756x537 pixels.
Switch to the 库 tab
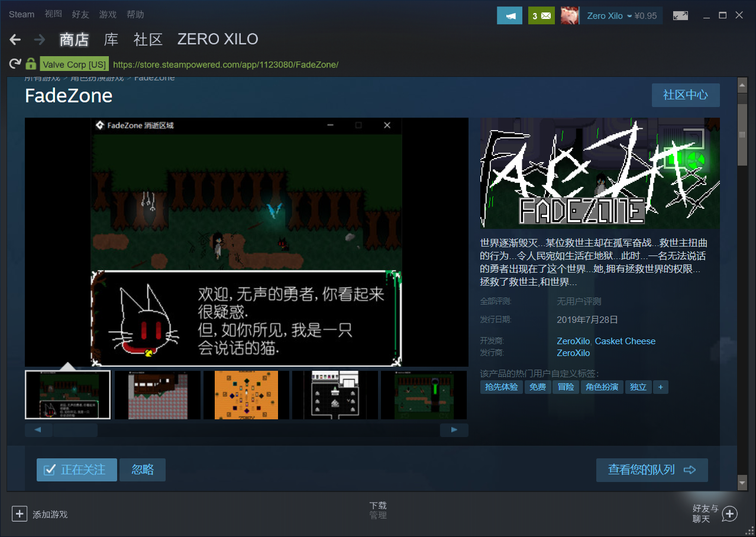(111, 40)
